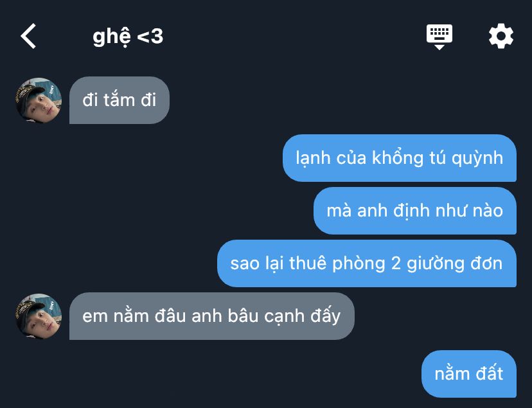Screen dimensions: 532x408
Task: Click the number "2" in the room message
Action: coord(396,263)
